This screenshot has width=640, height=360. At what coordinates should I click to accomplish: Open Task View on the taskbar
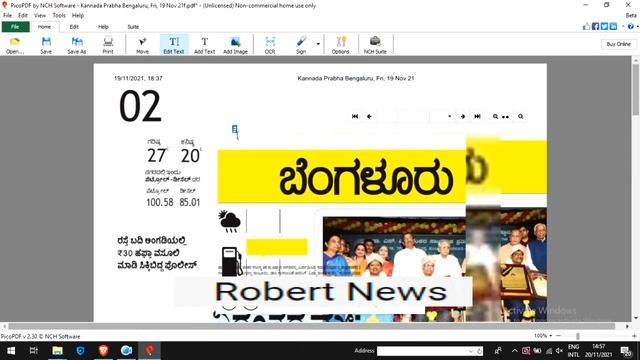[x=34, y=351]
